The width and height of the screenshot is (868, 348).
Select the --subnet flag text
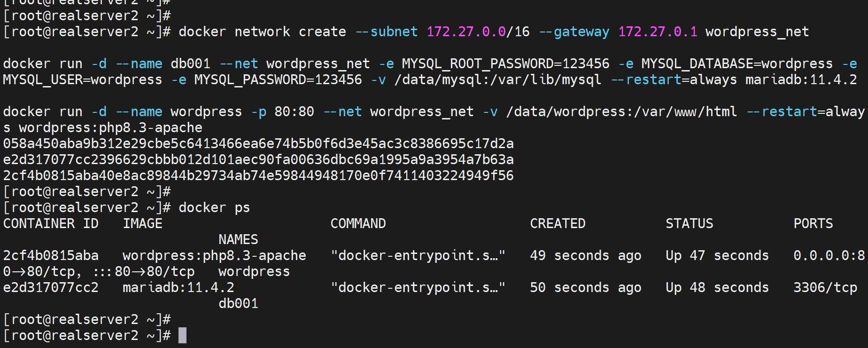[x=386, y=32]
